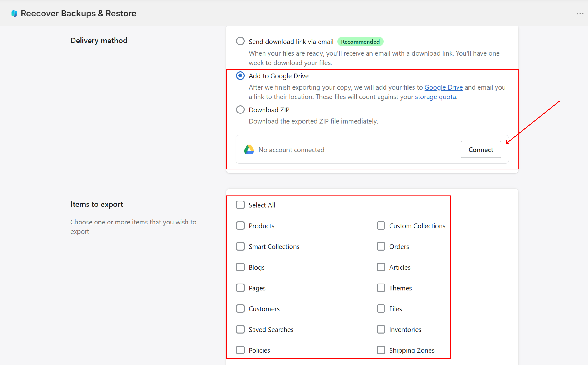Check the Products checkbox
This screenshot has height=365, width=588.
[x=240, y=226]
